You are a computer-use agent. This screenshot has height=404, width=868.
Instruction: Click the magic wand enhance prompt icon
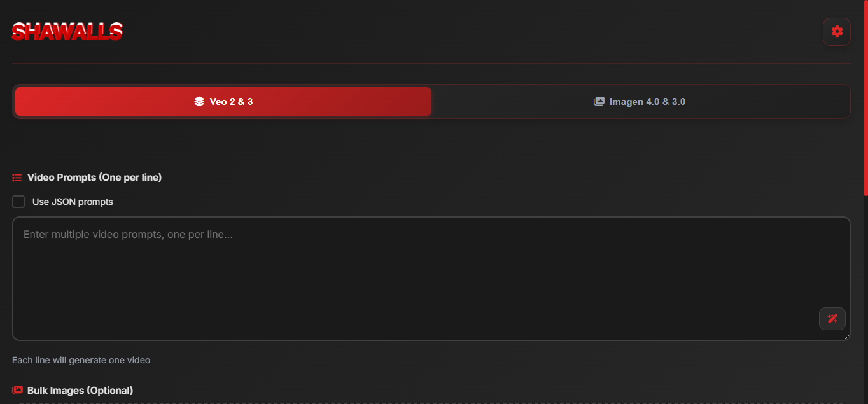[832, 319]
